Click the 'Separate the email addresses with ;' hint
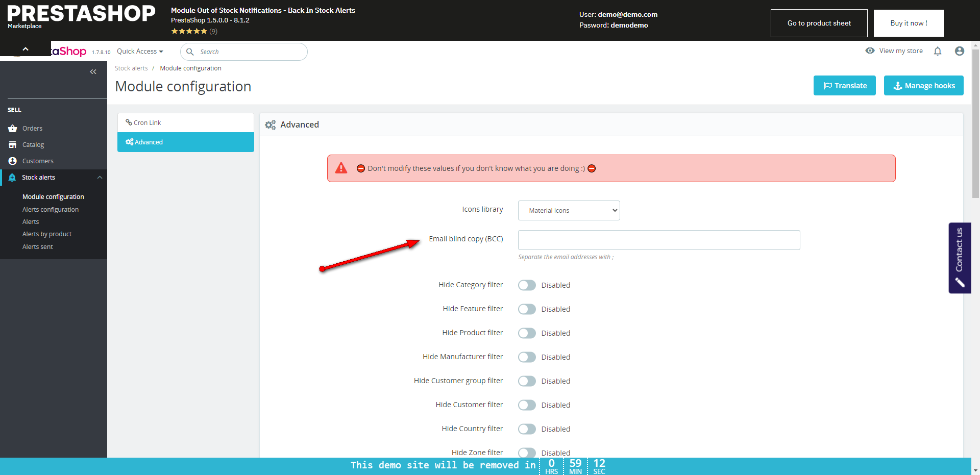The width and height of the screenshot is (980, 475). [x=566, y=257]
